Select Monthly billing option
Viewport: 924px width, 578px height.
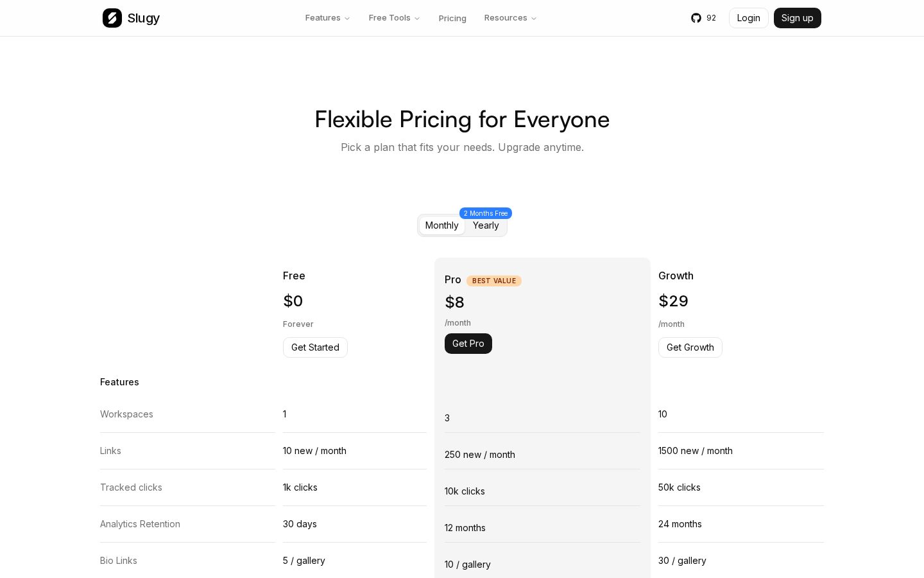pos(442,225)
